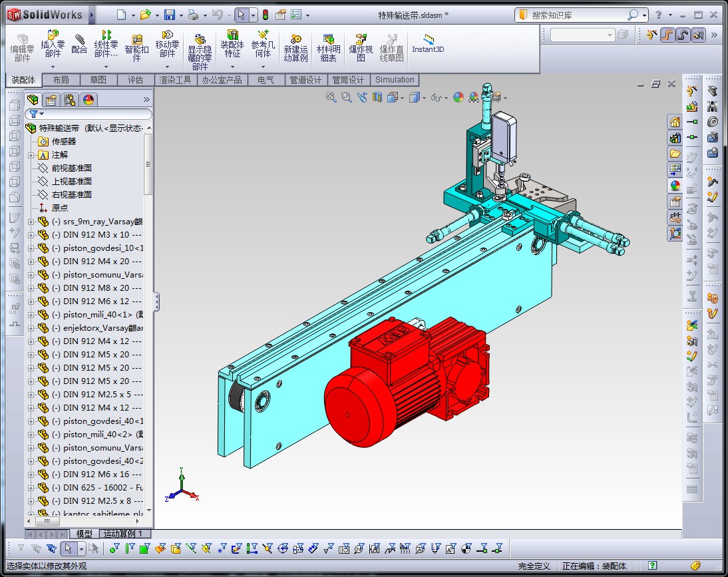This screenshot has width=728, height=577.
Task: Expand the DIN 625 - 16002 node
Action: (x=31, y=488)
